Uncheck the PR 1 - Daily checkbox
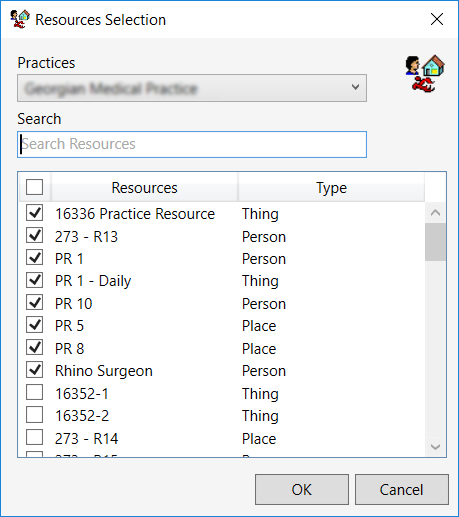The height and width of the screenshot is (517, 459). pos(35,280)
